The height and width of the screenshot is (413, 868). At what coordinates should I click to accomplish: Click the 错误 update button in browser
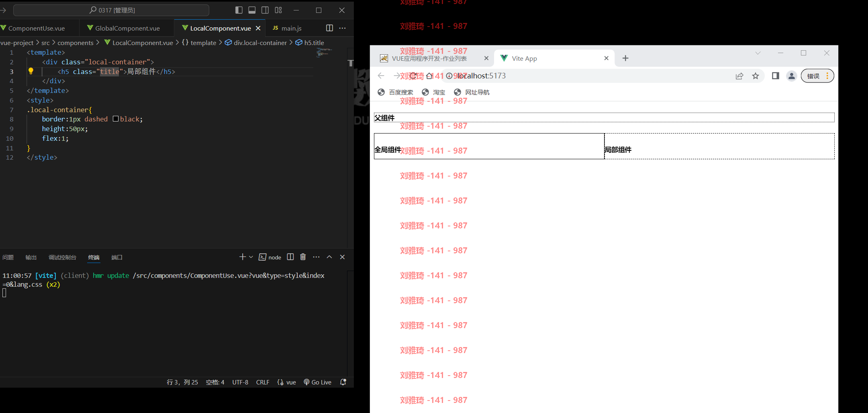[x=817, y=76]
